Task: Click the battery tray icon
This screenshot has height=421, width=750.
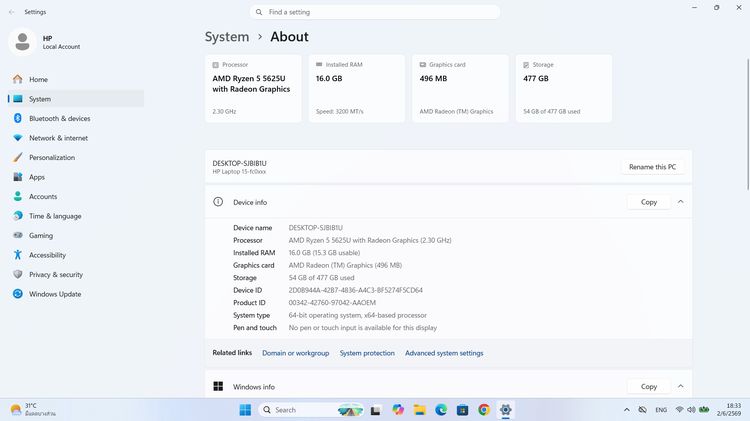Action: coord(704,410)
